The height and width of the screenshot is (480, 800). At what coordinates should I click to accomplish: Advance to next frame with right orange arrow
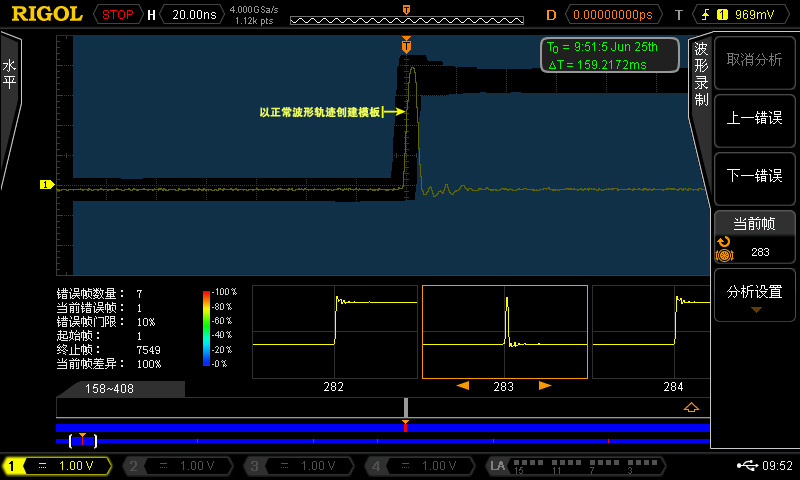[545, 385]
